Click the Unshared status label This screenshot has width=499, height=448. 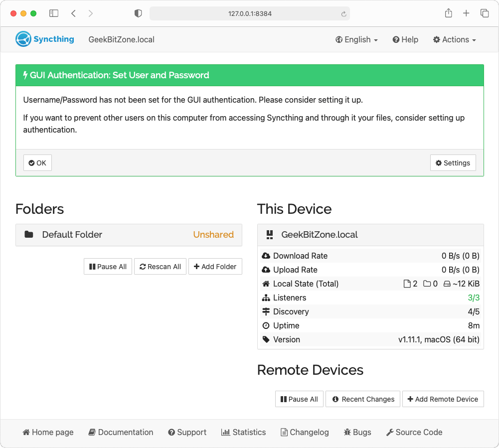click(213, 235)
